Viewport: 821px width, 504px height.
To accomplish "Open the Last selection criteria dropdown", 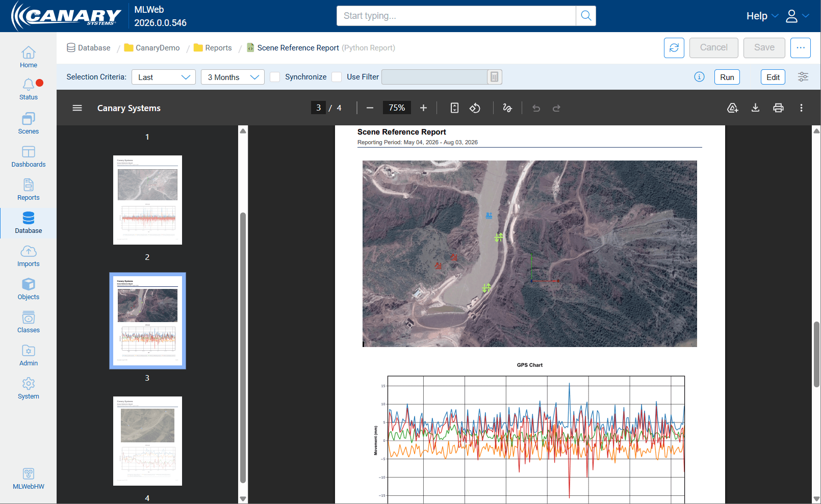I will [x=164, y=77].
